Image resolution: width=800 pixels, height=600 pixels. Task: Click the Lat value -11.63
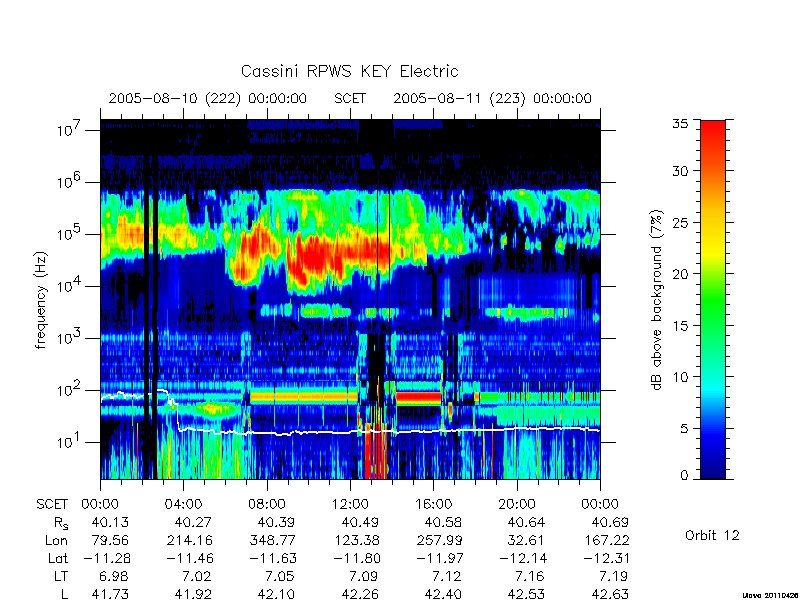tap(272, 558)
